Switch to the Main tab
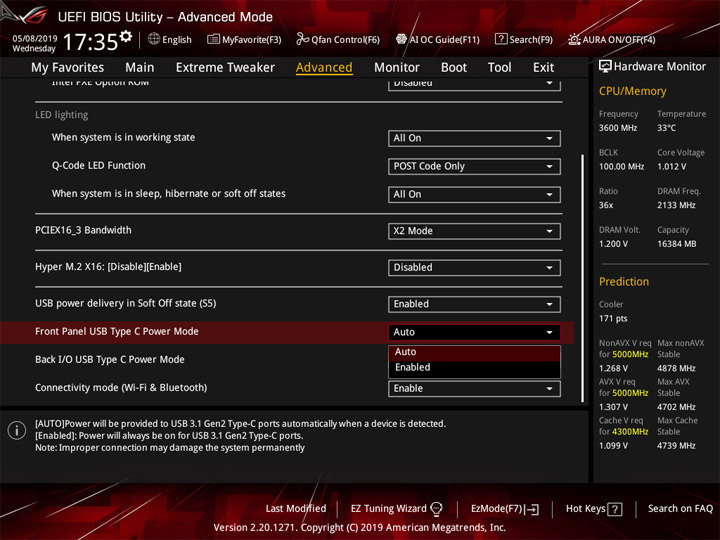This screenshot has width=720, height=540. (x=140, y=68)
